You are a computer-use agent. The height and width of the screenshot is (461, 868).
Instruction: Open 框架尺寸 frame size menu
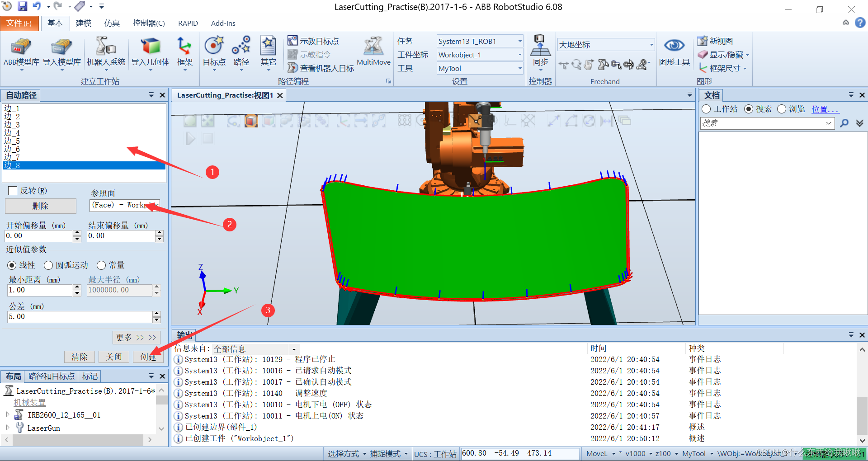click(x=722, y=68)
